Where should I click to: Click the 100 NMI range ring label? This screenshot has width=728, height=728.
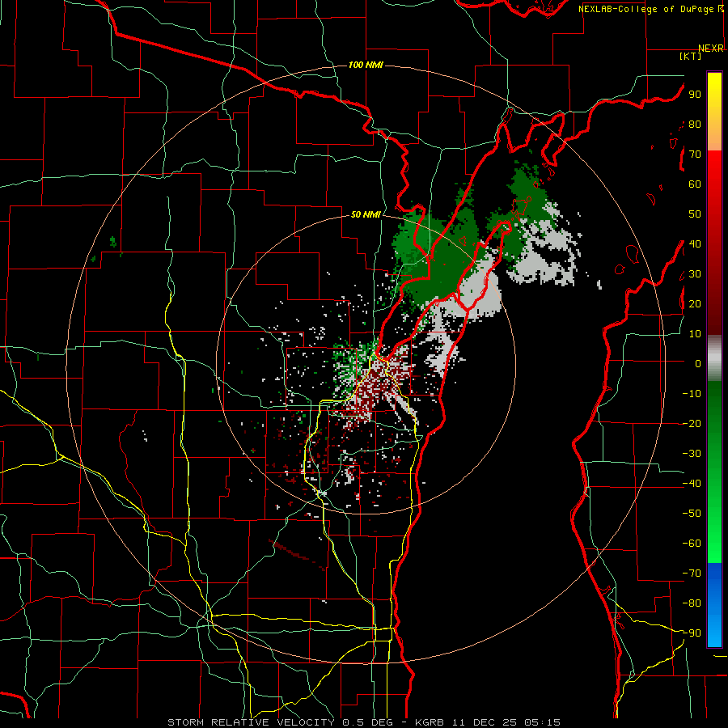(x=366, y=65)
